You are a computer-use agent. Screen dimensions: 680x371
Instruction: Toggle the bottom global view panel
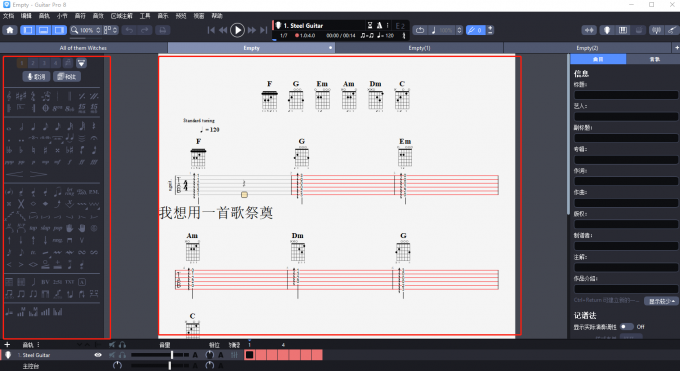click(x=44, y=30)
